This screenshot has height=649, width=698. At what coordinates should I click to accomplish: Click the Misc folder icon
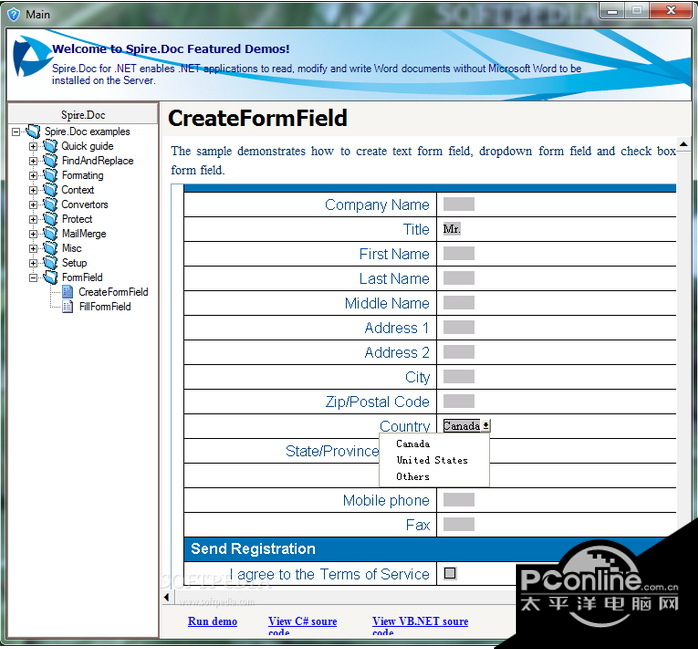coord(50,248)
